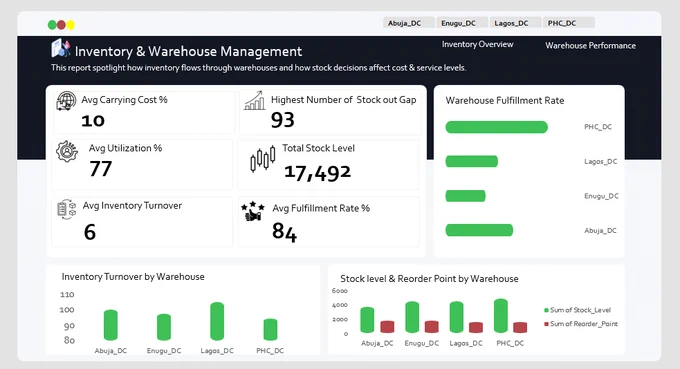Open the Warehouse Performance page
The image size is (680, 369).
591,46
